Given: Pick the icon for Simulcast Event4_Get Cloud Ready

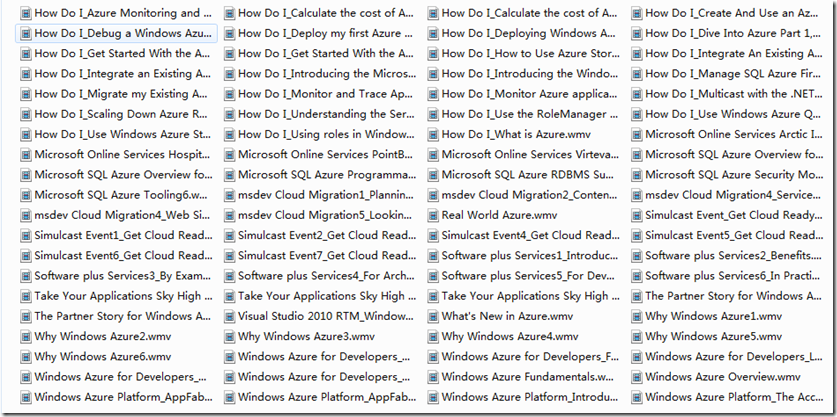Looking at the screenshot, I should point(433,235).
